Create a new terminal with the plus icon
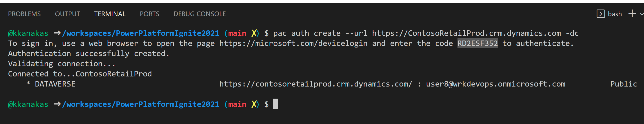 click(632, 14)
